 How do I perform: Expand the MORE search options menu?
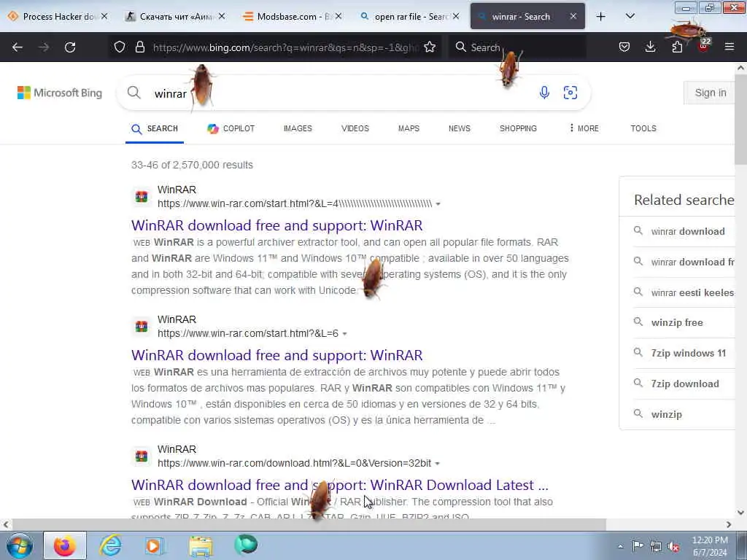[584, 128]
